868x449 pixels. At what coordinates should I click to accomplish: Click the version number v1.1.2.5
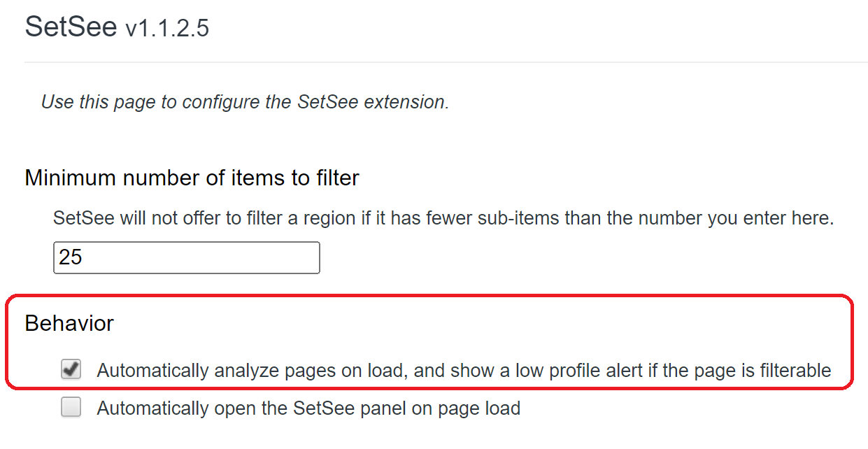(x=167, y=29)
